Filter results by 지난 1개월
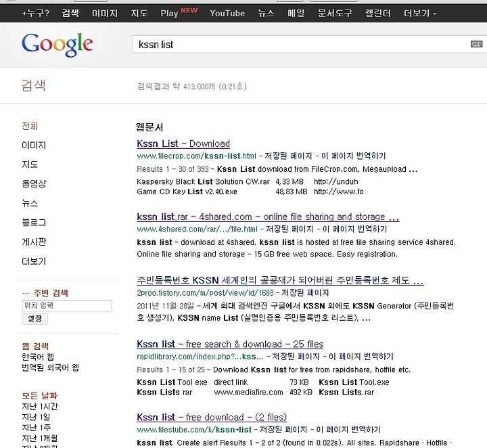The height and width of the screenshot is (448, 487). [40, 438]
